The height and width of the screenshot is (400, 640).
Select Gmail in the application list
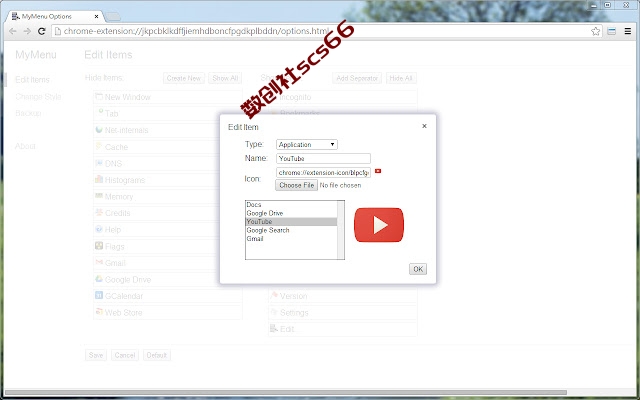click(x=291, y=239)
